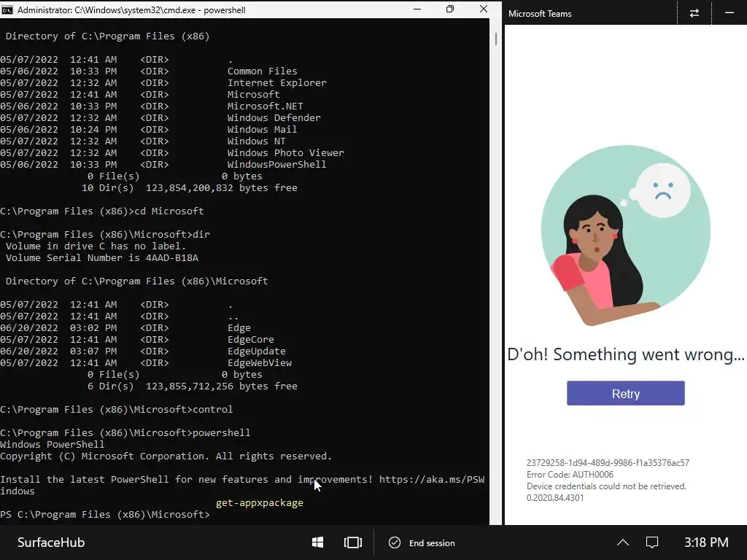Click the WindowsPowerShell directory entry
Screen dimensions: 747x560
276,164
